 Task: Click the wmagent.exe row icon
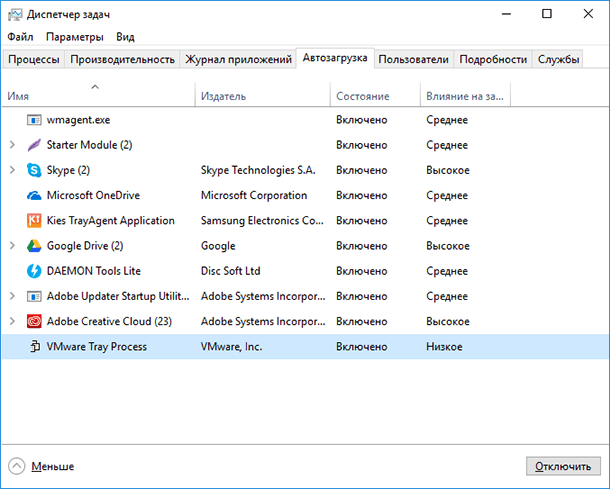[34, 120]
